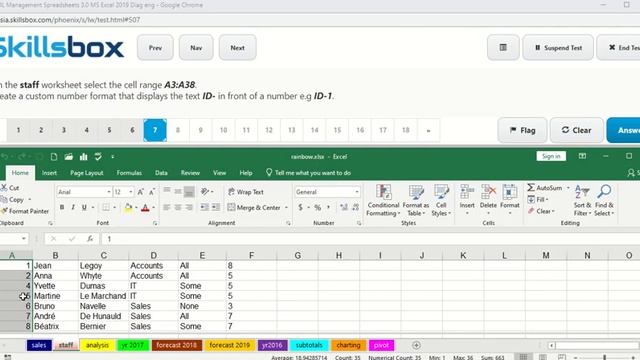This screenshot has height=360, width=640.
Task: Click the formula bar insert function icon
Action: (x=90, y=239)
